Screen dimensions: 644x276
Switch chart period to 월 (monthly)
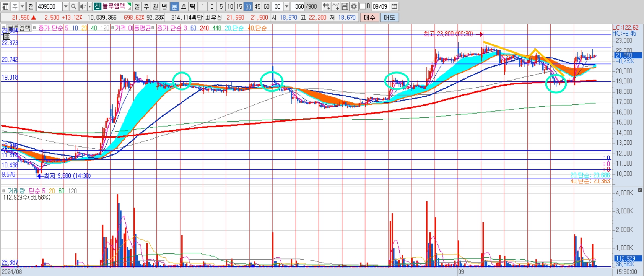155,6
